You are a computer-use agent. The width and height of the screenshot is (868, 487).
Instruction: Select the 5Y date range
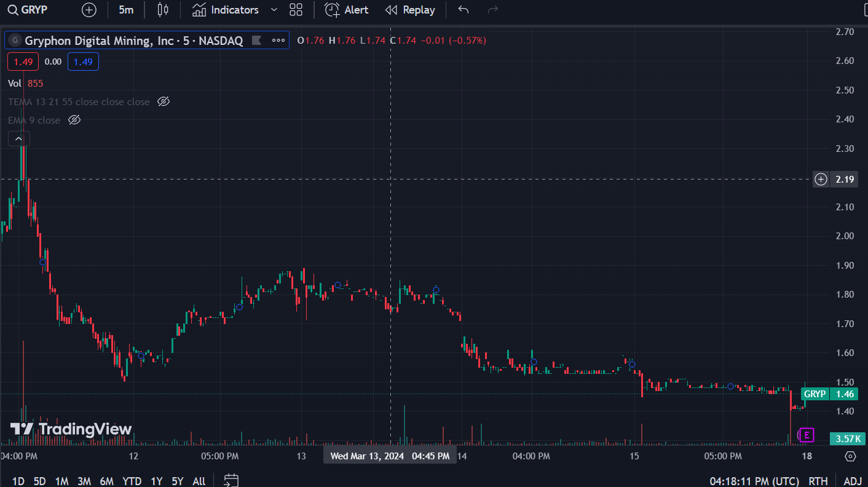178,481
